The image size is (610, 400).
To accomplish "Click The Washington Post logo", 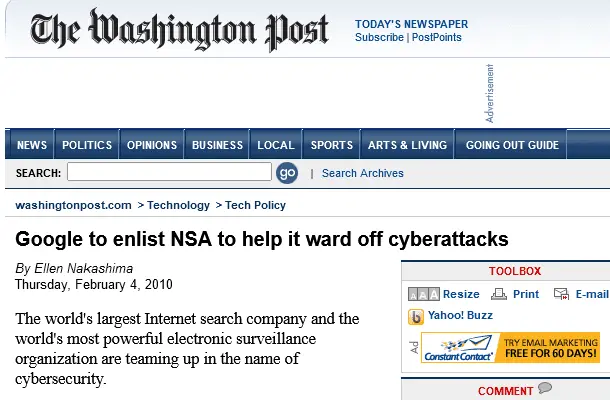I will tap(180, 31).
